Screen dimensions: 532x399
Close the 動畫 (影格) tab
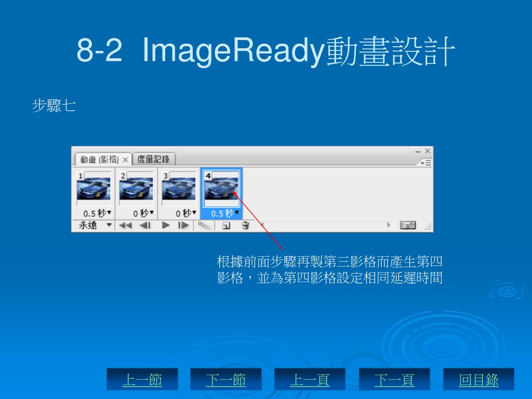click(x=125, y=160)
